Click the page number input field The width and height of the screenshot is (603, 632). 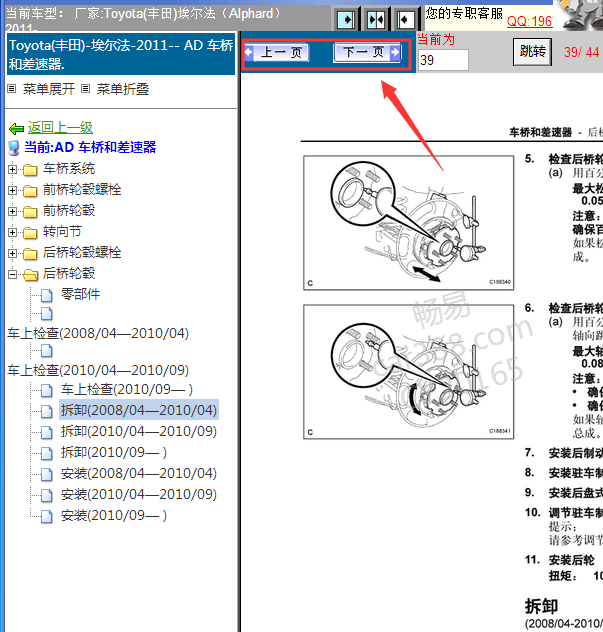pos(443,60)
